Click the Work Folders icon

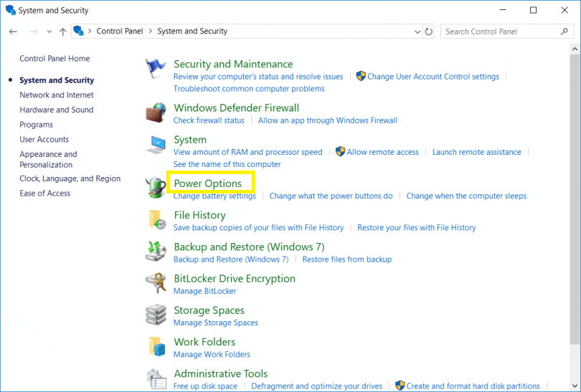157,347
